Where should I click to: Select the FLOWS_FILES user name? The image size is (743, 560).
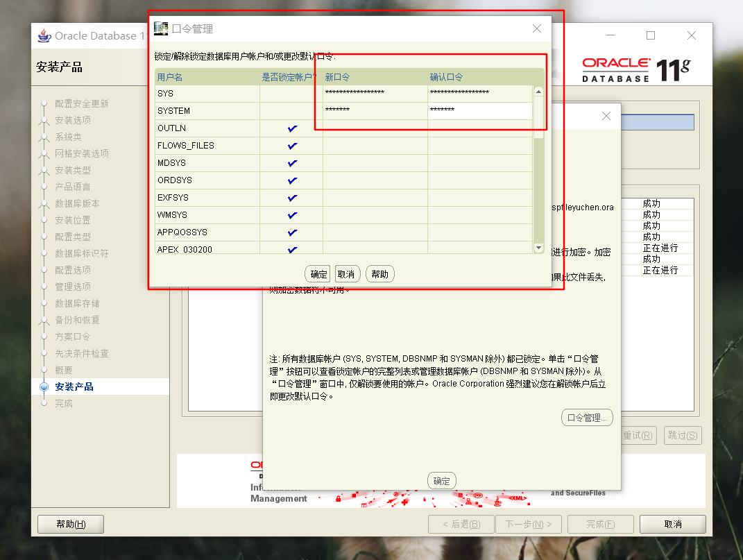pos(186,146)
